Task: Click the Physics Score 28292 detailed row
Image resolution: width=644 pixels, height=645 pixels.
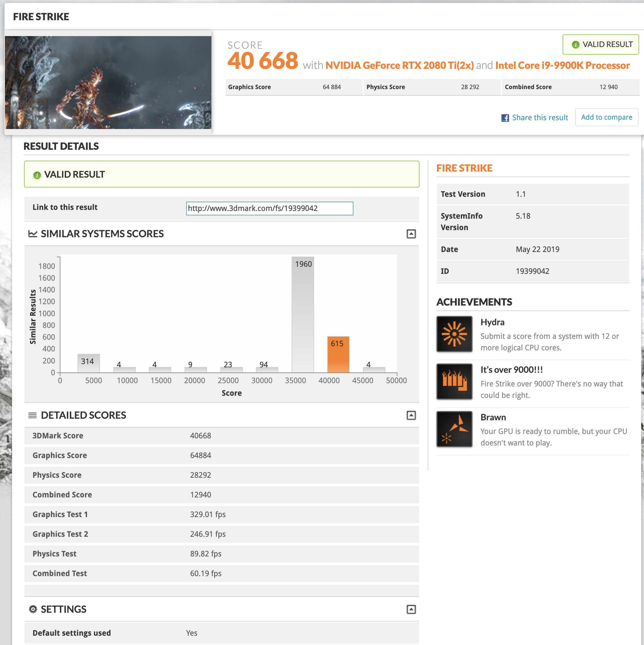Action: point(221,475)
